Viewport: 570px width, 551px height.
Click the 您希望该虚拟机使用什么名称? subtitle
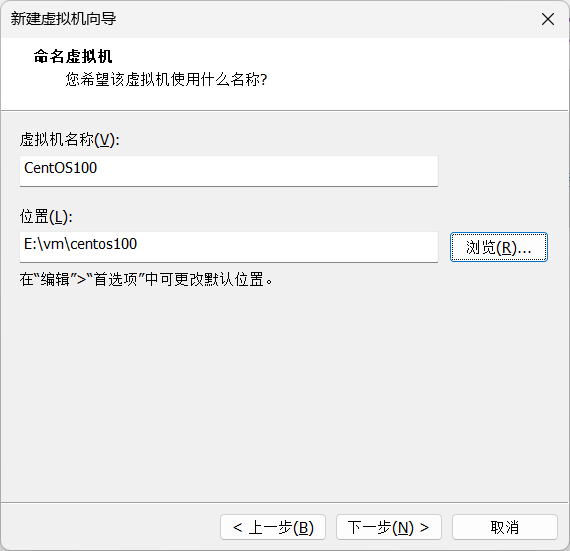(166, 79)
